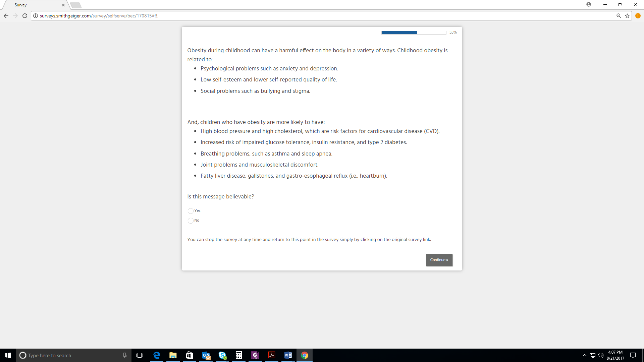The height and width of the screenshot is (362, 644).
Task: Select the Yes radio button
Action: click(191, 211)
